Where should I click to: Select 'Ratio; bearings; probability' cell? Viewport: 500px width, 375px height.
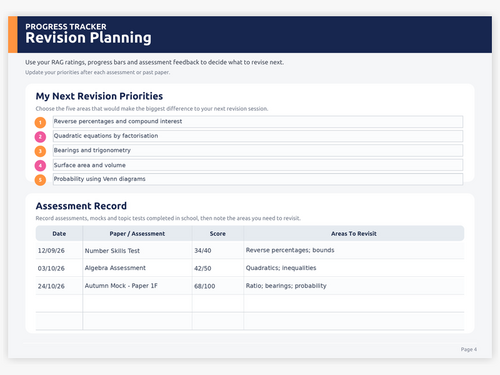354,286
